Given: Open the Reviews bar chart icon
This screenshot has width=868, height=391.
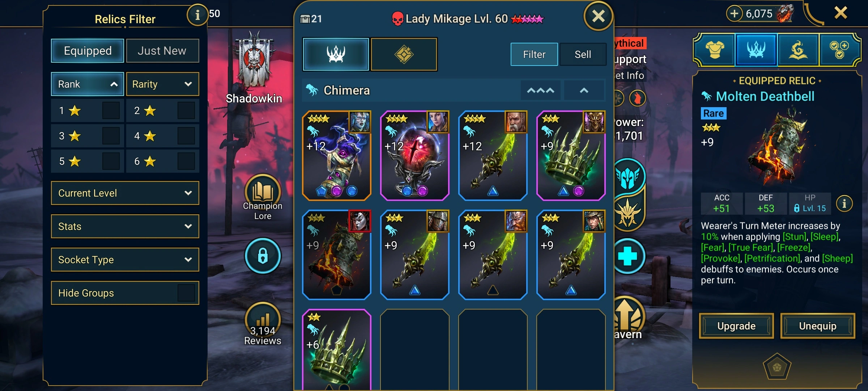Looking at the screenshot, I should coord(263,319).
